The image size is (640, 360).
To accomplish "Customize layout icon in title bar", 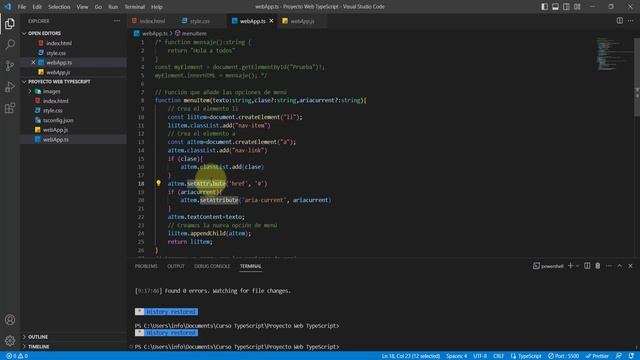I will pyautogui.click(x=577, y=7).
